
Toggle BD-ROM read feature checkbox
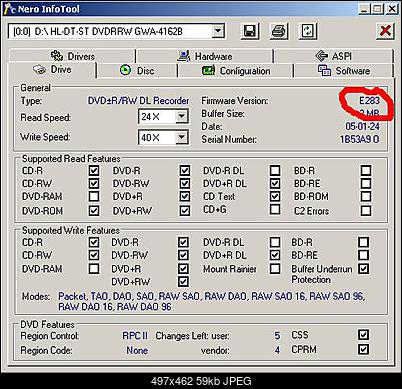pos(366,196)
